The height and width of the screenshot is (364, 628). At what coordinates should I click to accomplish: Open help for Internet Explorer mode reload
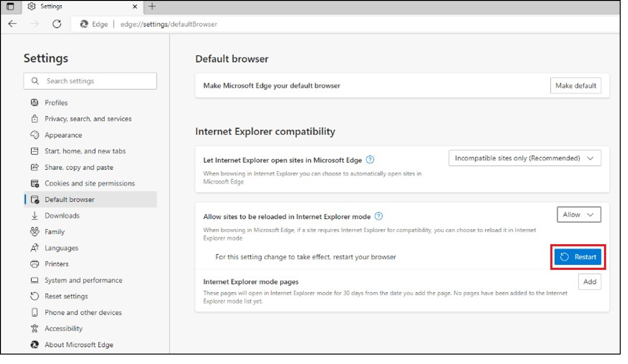[x=378, y=216]
